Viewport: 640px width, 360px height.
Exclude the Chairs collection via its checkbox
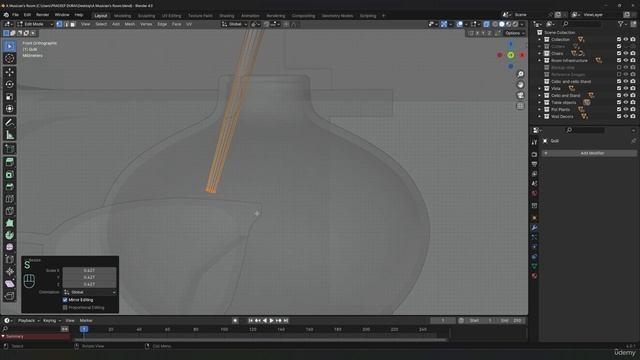click(619, 53)
